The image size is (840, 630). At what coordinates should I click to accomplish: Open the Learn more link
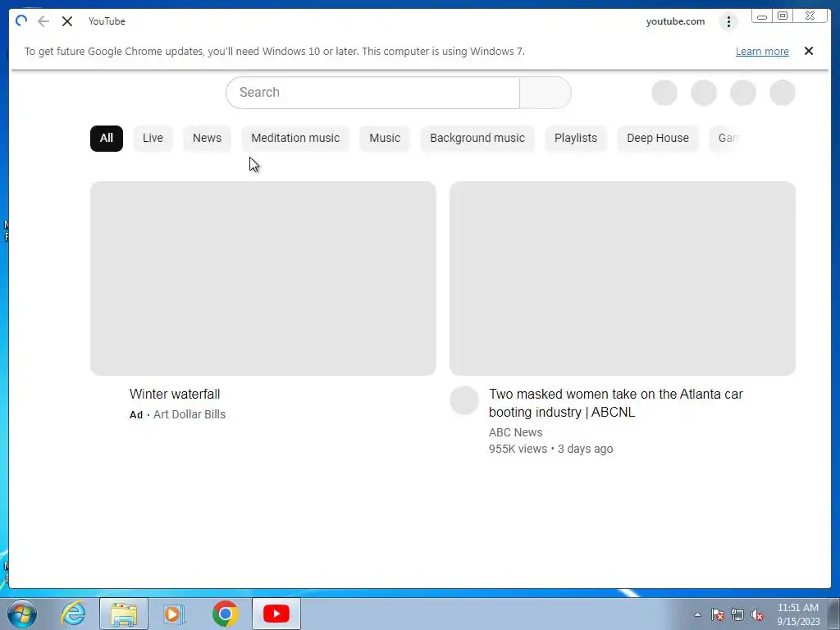pos(762,52)
